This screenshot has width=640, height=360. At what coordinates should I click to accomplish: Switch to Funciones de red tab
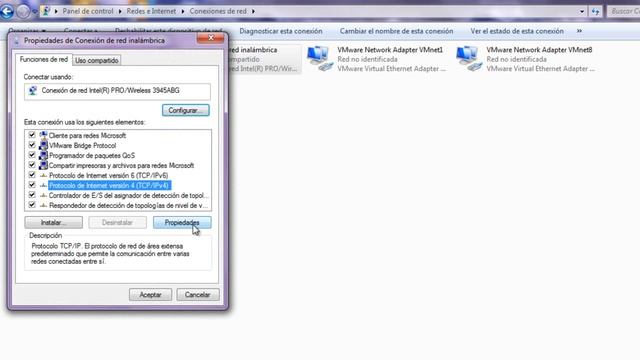[x=44, y=60]
